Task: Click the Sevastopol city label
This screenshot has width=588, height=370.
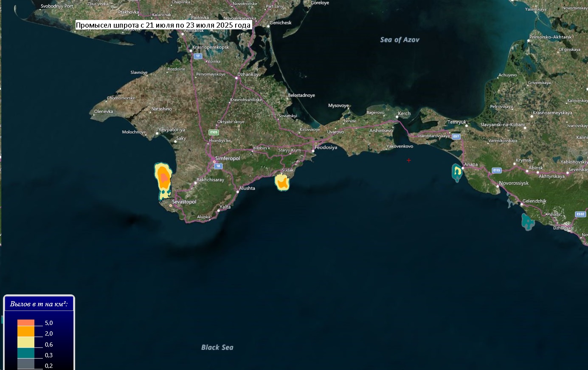Action: [x=184, y=202]
